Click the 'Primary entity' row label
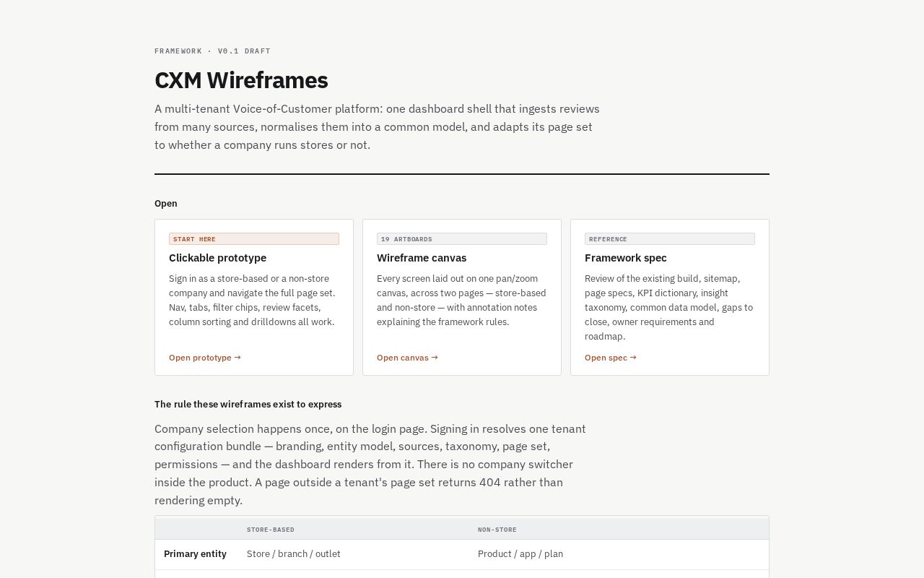924x578 pixels. tap(195, 554)
